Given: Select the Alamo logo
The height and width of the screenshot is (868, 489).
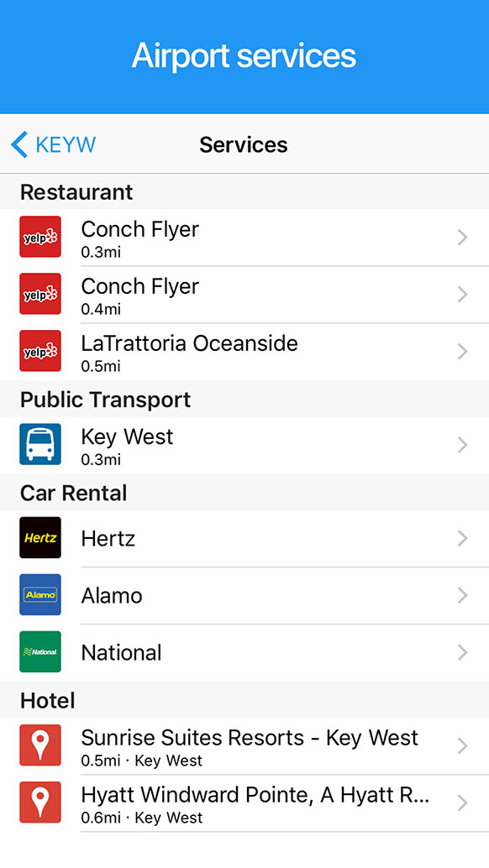Looking at the screenshot, I should tap(39, 595).
